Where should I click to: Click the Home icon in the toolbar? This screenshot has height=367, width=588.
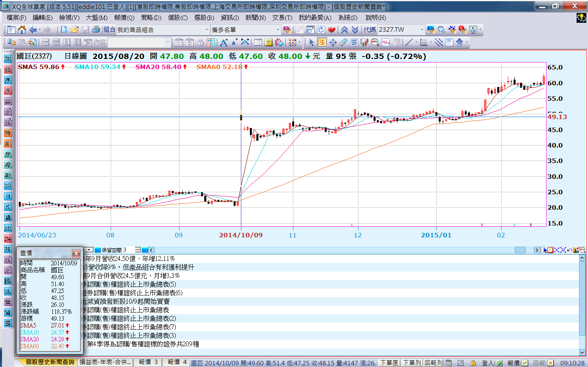click(22, 30)
